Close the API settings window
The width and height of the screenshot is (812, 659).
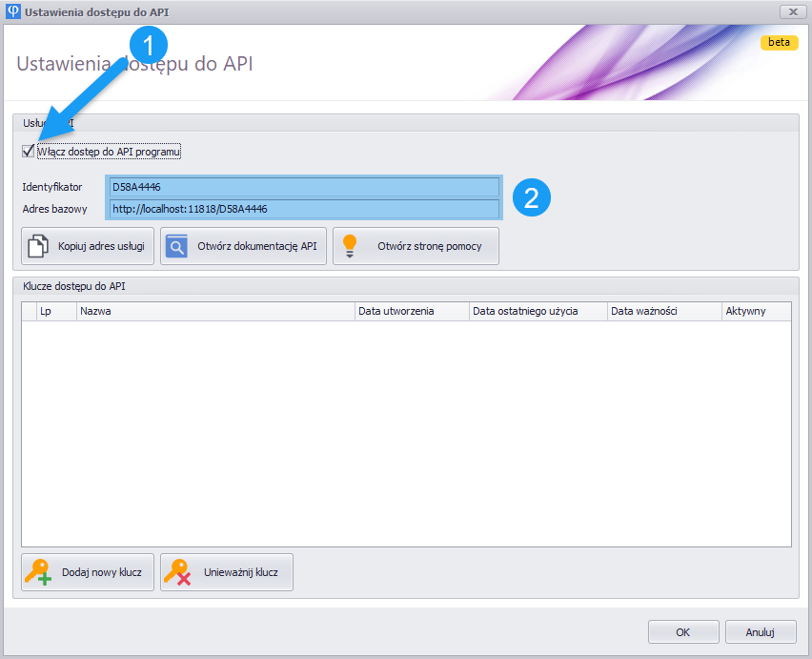coord(793,11)
